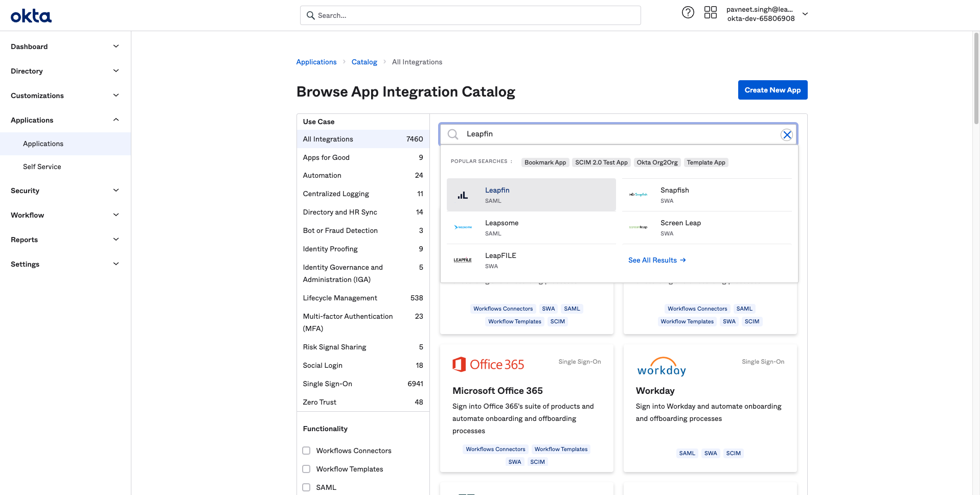
Task: Open the user account dropdown arrow
Action: [x=805, y=14]
